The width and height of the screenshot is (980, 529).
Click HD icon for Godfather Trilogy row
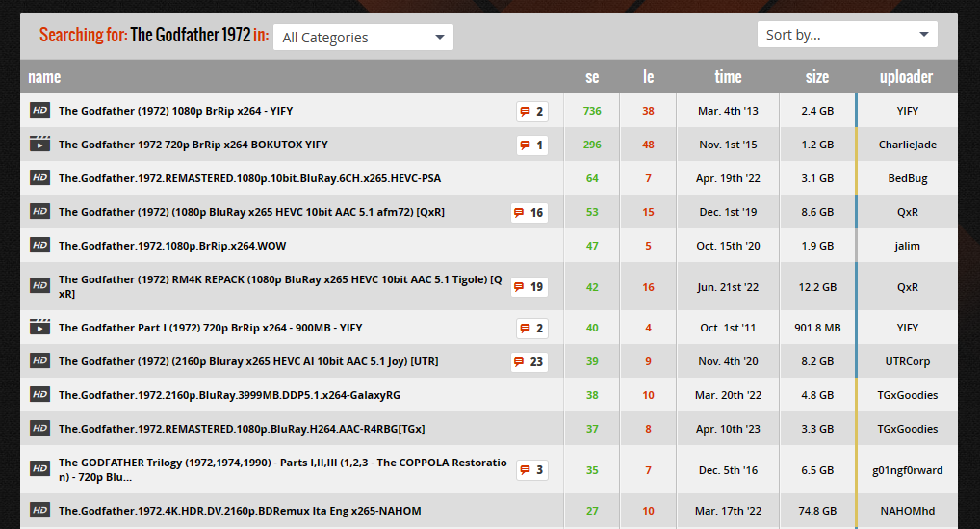pyautogui.click(x=40, y=469)
